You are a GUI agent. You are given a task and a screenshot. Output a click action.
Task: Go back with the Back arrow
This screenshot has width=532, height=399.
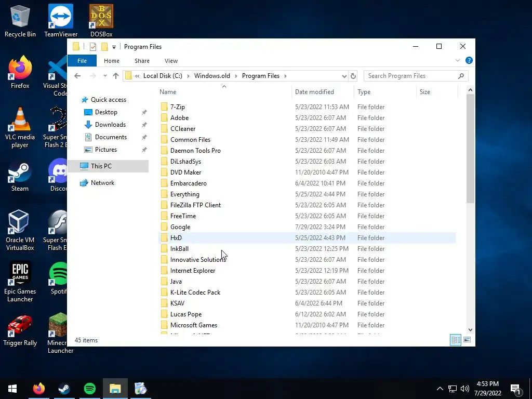(x=77, y=76)
